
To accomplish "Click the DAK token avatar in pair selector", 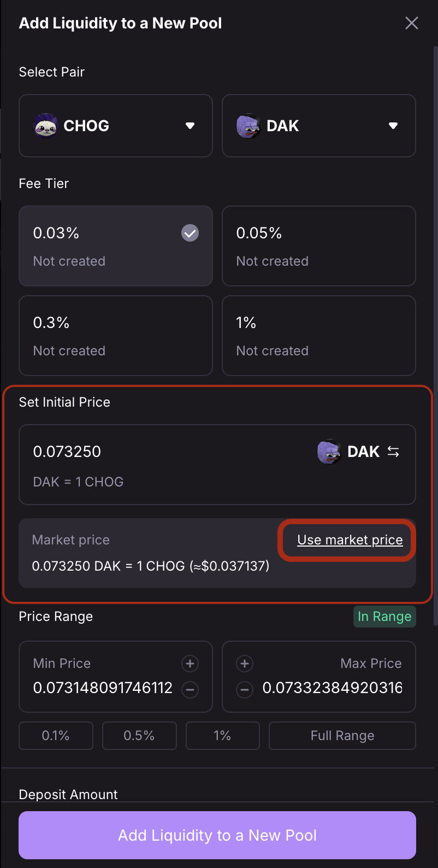I will click(248, 126).
